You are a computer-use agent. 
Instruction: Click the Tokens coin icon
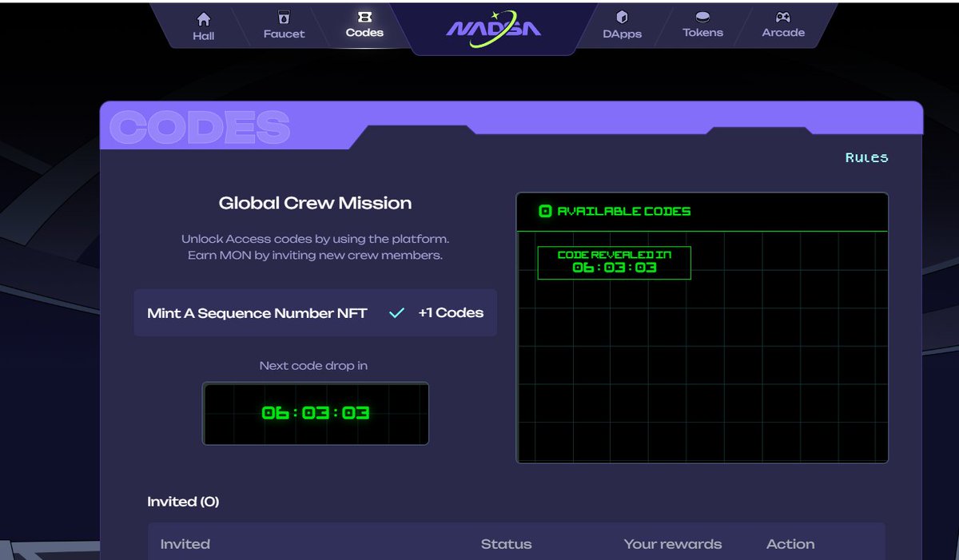(x=702, y=17)
